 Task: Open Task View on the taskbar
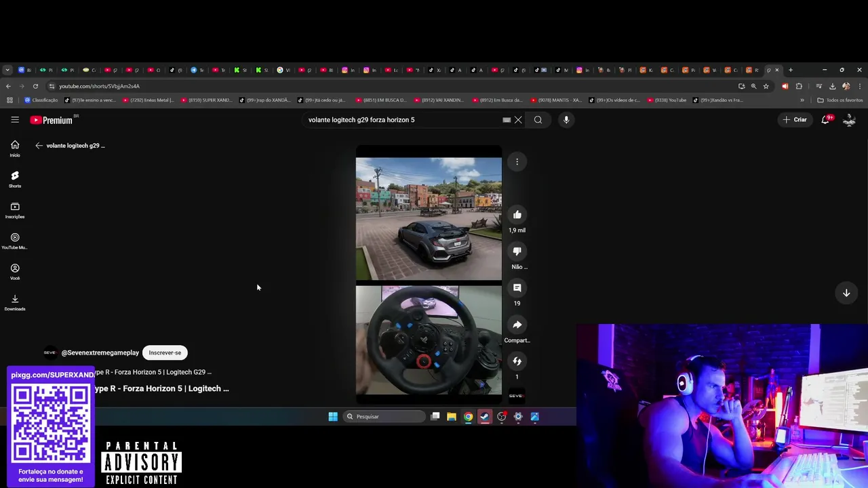point(435,417)
